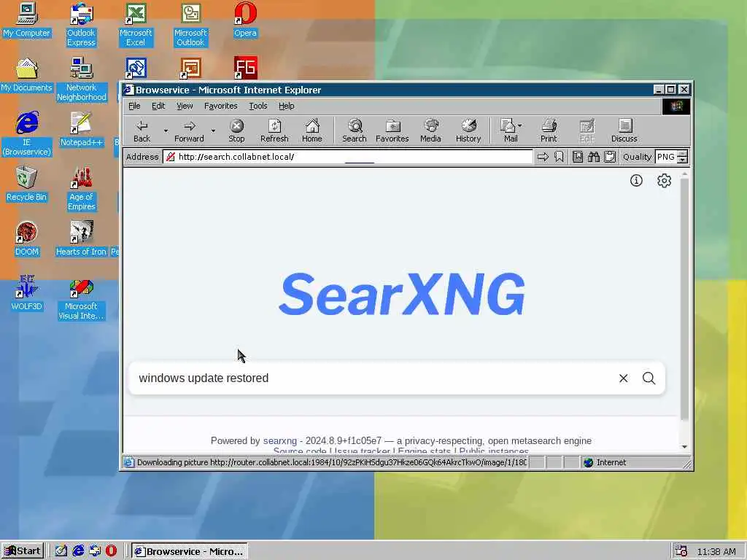This screenshot has width=747, height=560.
Task: Click the Go arrow next to the address bar
Action: tap(543, 157)
